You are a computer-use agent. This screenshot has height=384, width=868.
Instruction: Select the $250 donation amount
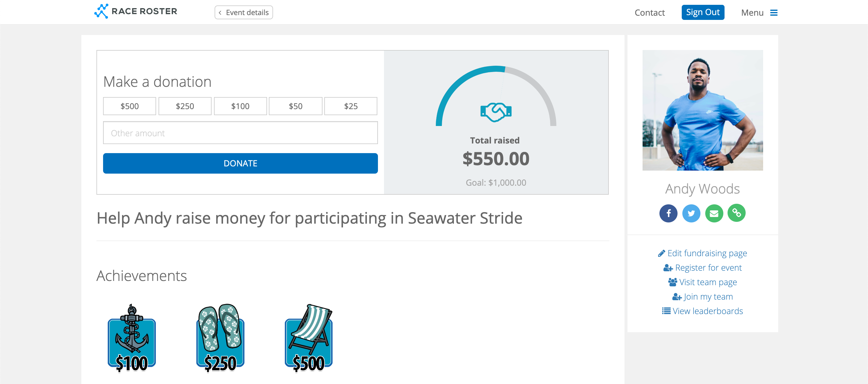click(x=185, y=106)
